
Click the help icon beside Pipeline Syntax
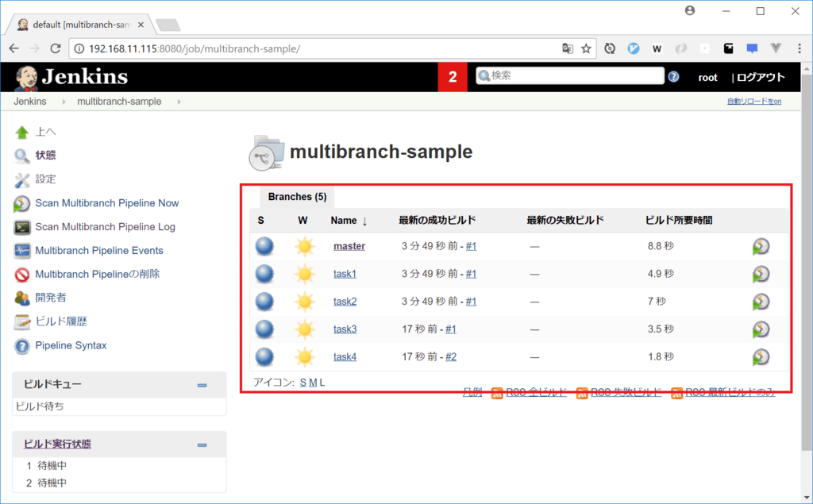click(21, 346)
